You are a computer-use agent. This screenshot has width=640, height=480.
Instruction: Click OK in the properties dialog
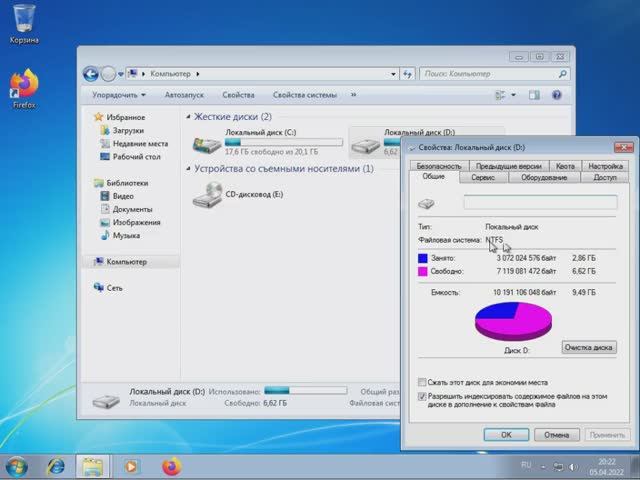point(506,435)
